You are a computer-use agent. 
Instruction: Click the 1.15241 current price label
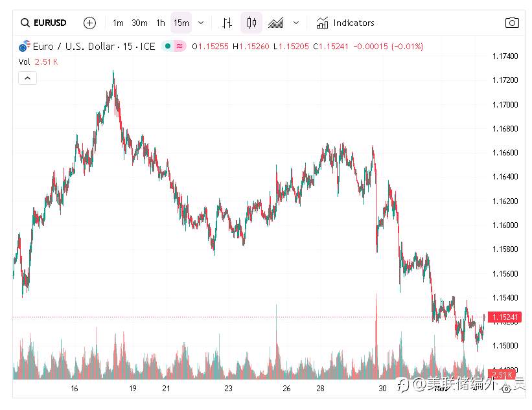(505, 317)
